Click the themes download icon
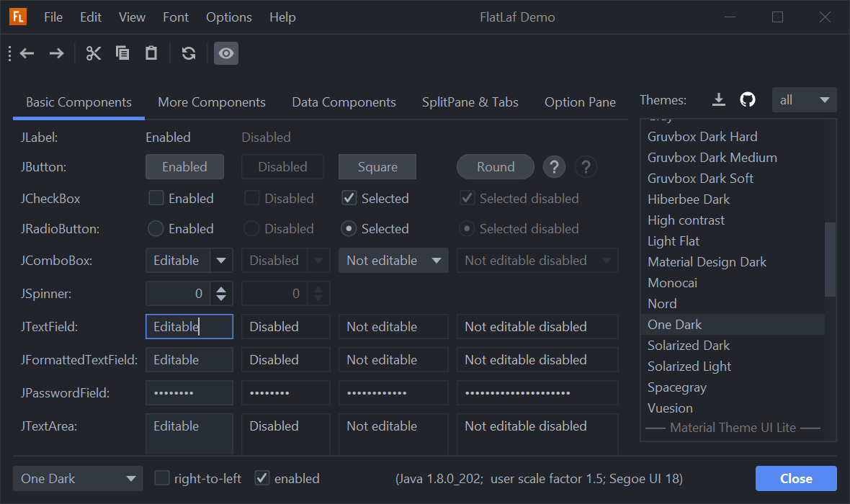 pos(718,100)
